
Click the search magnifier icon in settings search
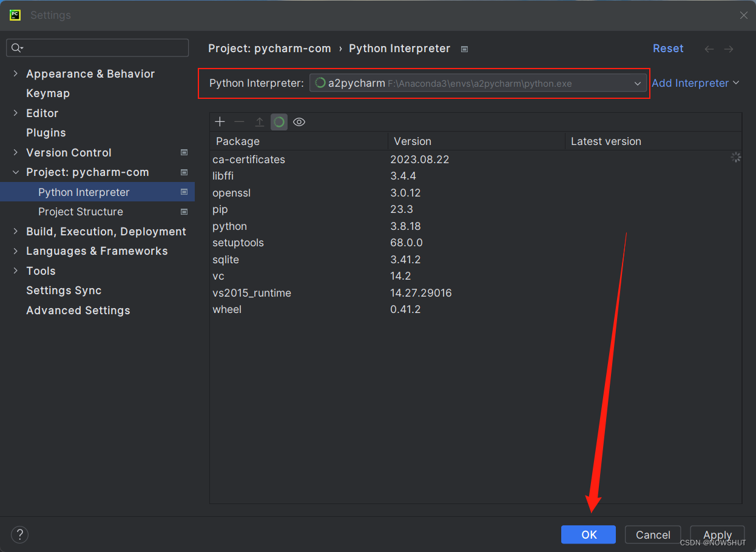(16, 48)
